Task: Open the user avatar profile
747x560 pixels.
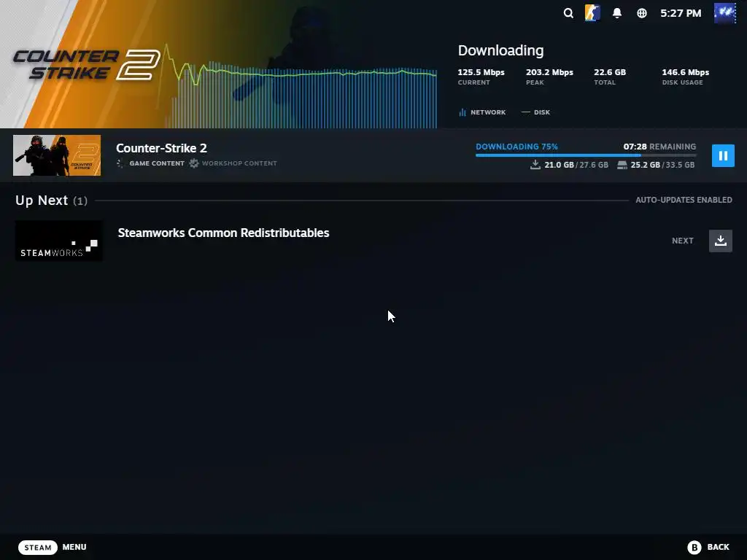Action: click(x=724, y=13)
